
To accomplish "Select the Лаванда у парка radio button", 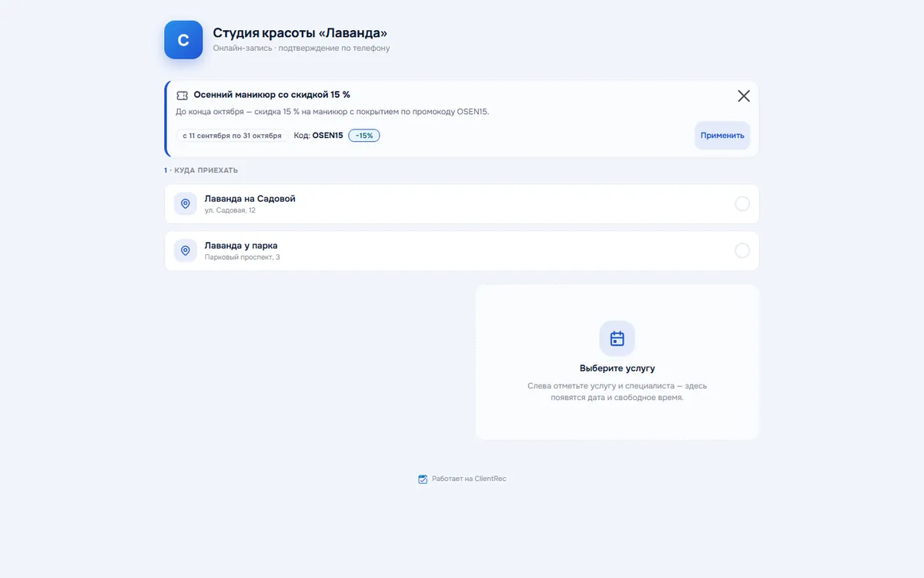I will (x=742, y=250).
